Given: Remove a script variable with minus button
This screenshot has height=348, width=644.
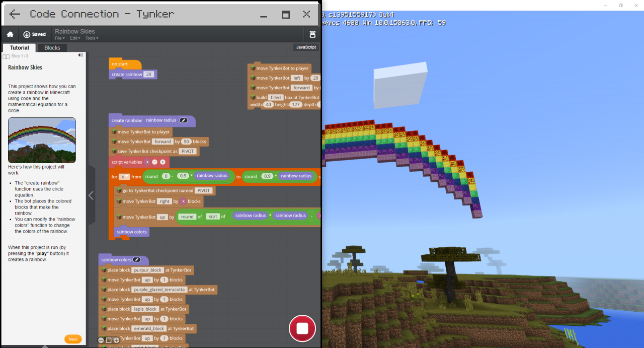Looking at the screenshot, I should [x=154, y=162].
